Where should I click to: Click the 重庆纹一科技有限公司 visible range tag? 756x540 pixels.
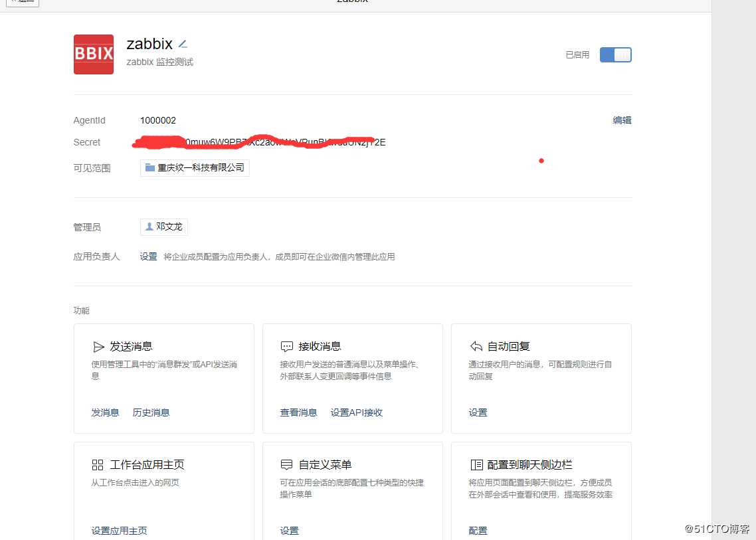tap(195, 168)
